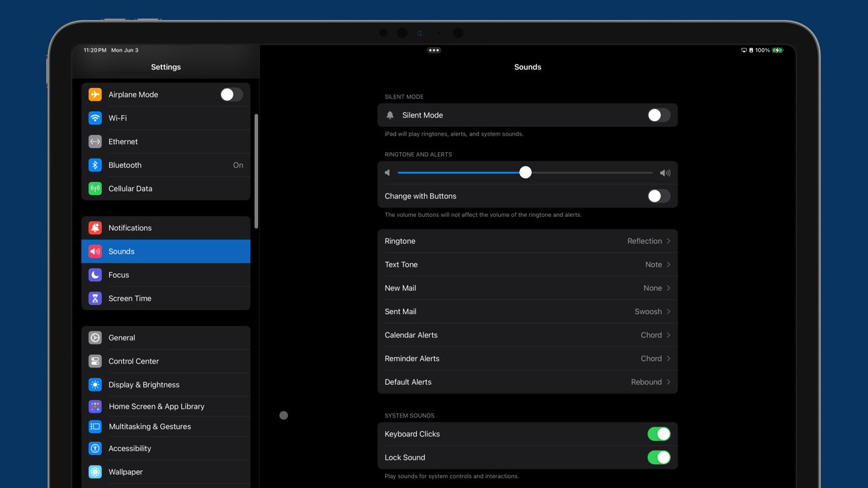Go to Notifications settings
The image size is (868, 488).
166,228
